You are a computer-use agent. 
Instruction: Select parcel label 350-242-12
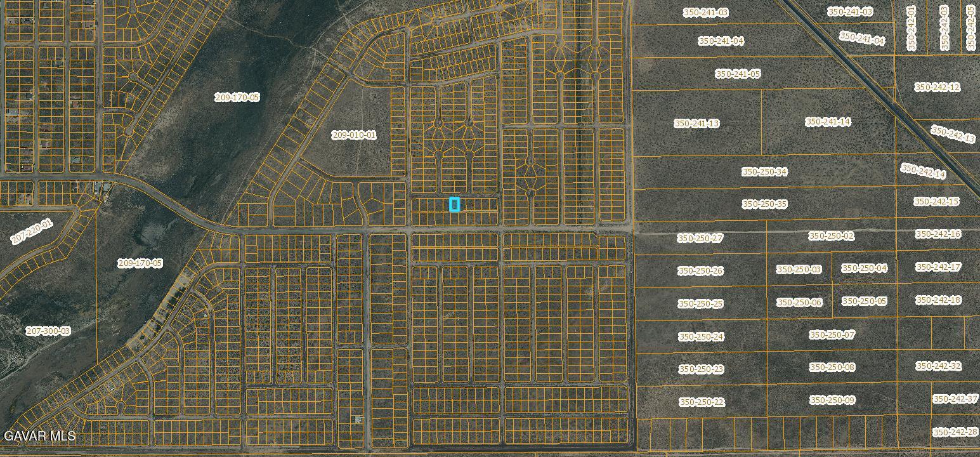click(937, 88)
